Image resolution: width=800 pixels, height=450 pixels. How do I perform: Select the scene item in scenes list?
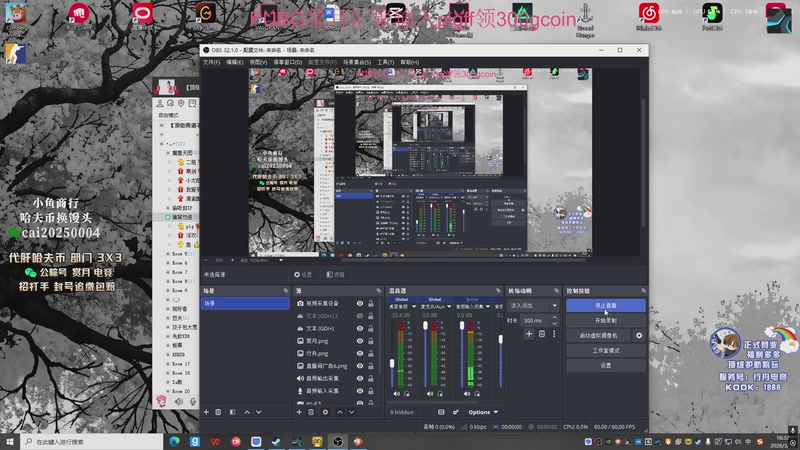245,303
